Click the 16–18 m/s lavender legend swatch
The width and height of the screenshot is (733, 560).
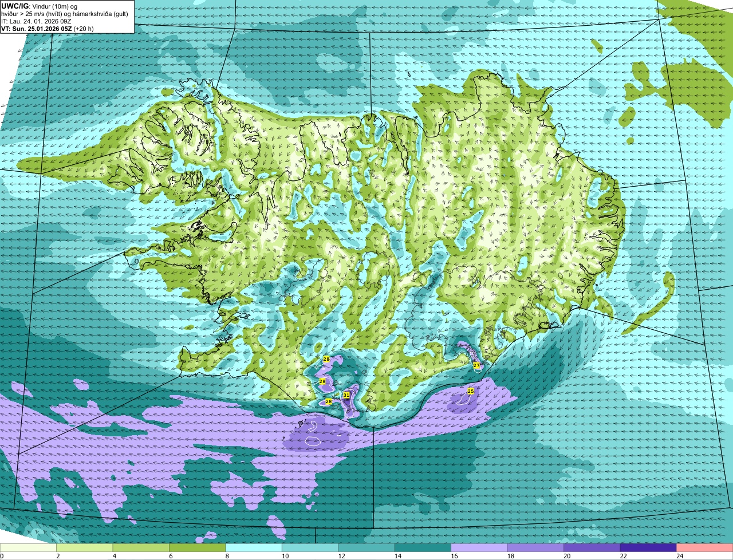tap(479, 548)
